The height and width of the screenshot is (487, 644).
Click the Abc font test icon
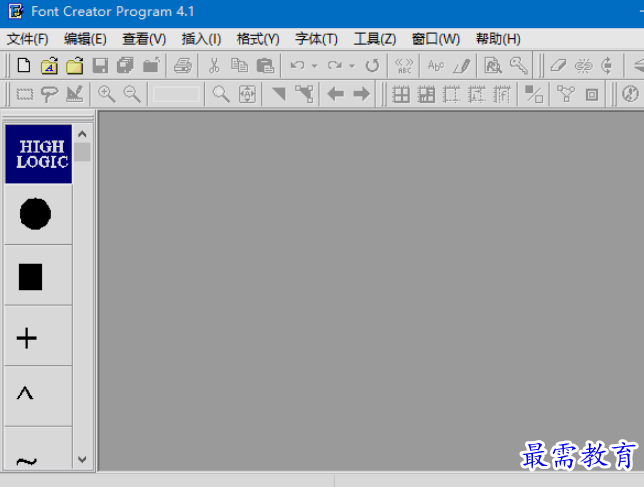tap(436, 66)
